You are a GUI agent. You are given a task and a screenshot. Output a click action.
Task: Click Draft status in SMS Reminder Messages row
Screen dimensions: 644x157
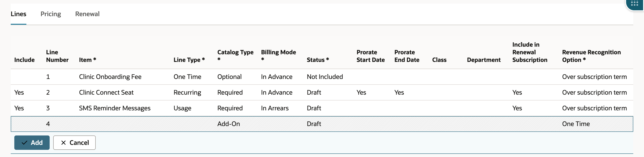click(314, 108)
